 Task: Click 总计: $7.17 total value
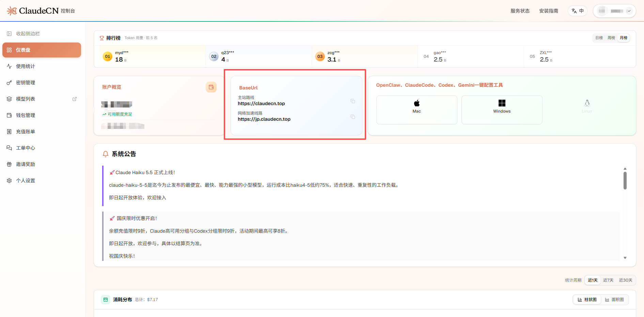tap(146, 300)
